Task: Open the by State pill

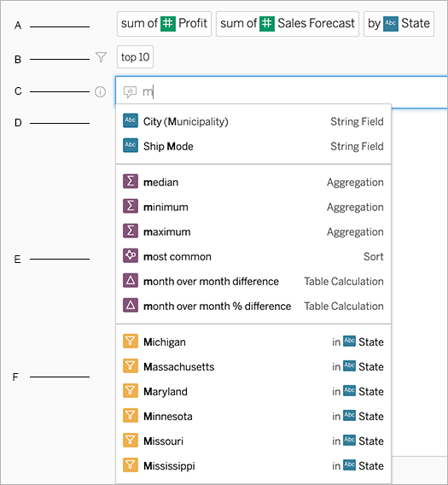Action: 399,24
